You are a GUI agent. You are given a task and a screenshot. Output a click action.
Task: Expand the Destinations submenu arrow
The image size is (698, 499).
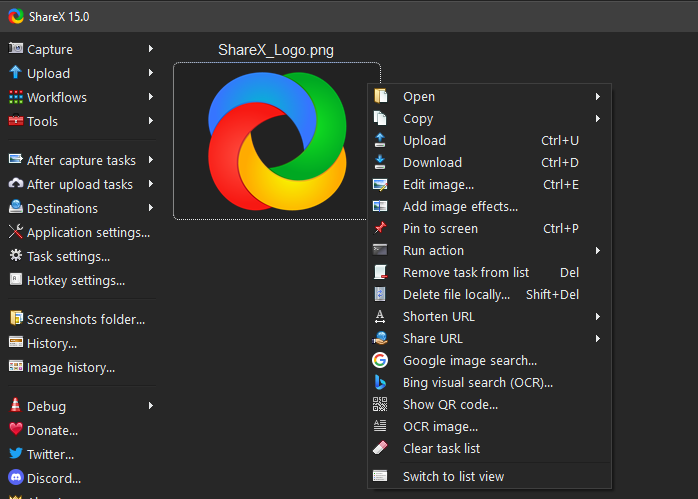[151, 208]
